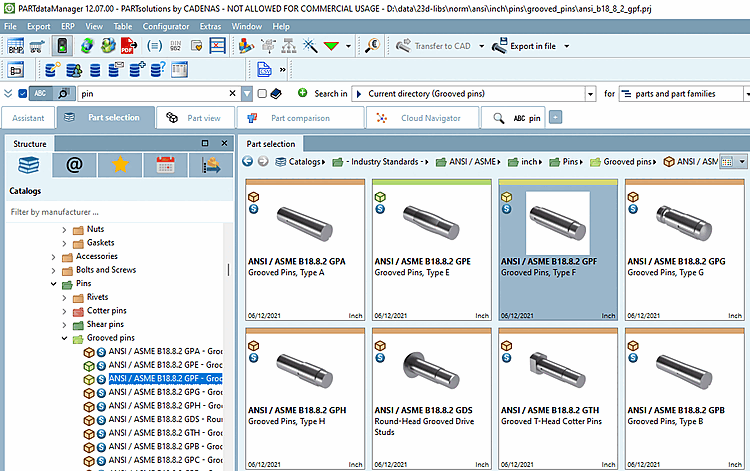
Task: Click the Filter by manufacturer field
Action: (120, 212)
